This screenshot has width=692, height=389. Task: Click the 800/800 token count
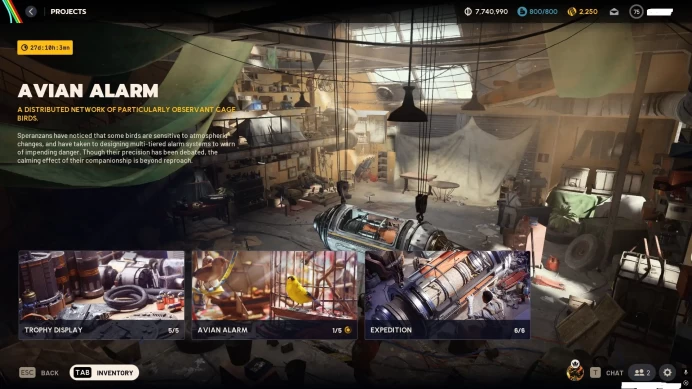point(543,11)
